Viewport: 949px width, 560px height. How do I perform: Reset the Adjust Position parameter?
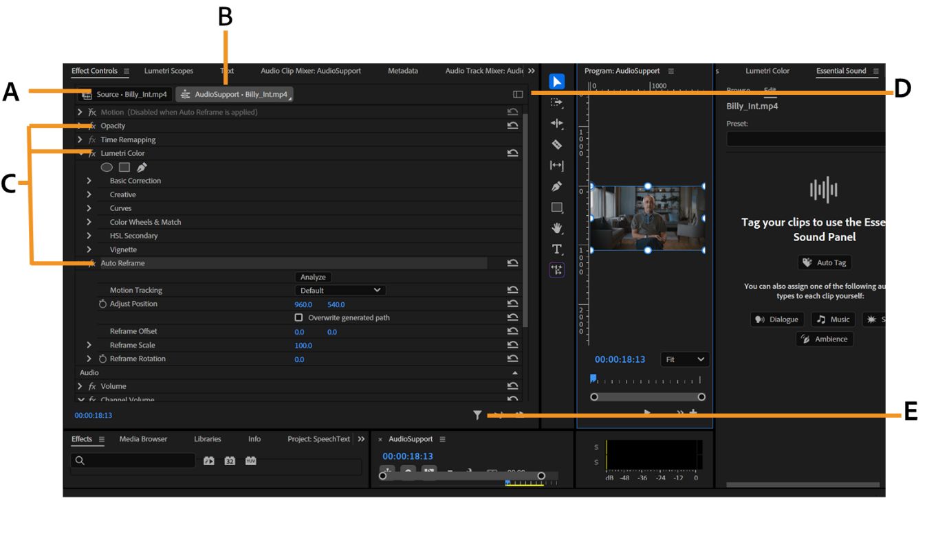click(x=512, y=304)
